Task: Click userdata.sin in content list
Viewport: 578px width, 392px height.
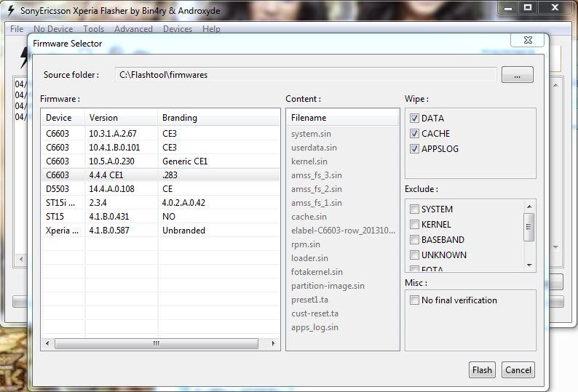Action: click(x=314, y=148)
